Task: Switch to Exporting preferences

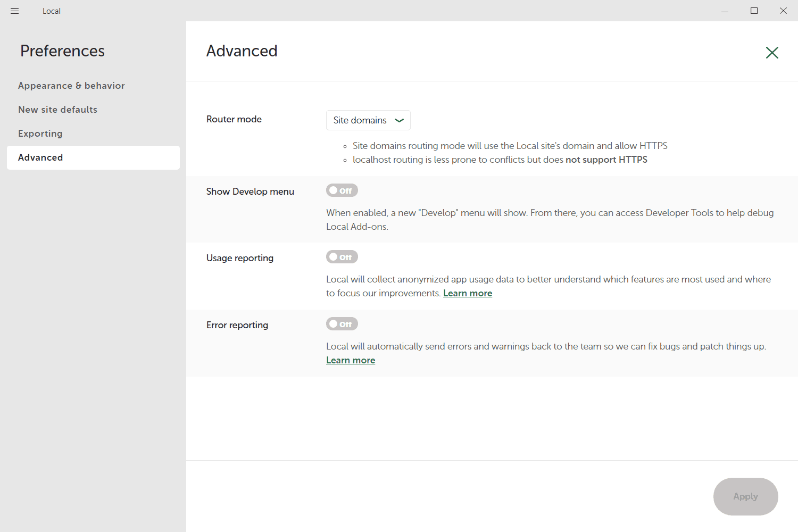Action: click(40, 134)
